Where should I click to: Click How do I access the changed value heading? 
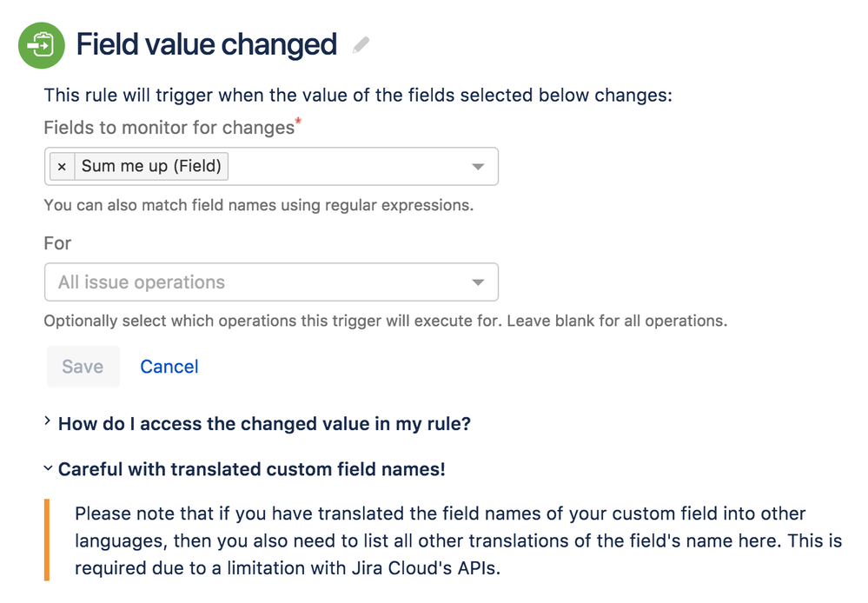264,424
